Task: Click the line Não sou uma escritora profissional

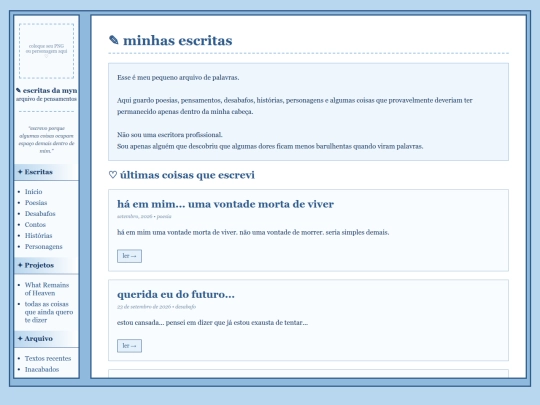Action: pyautogui.click(x=170, y=135)
